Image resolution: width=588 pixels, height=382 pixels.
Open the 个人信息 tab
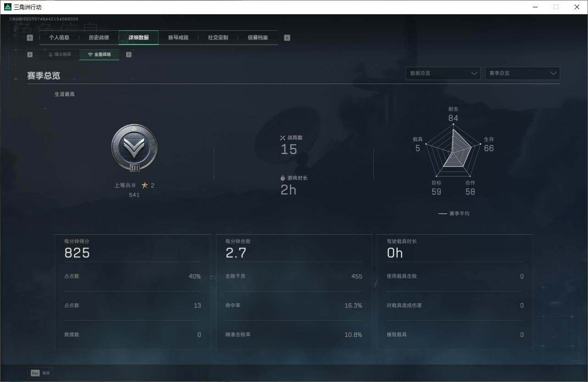coord(59,38)
